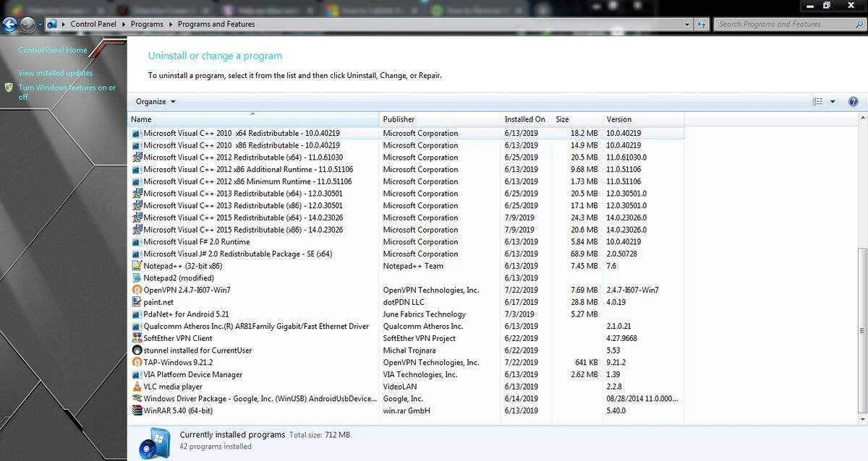This screenshot has width=868, height=461.
Task: Open Turn Windows features on or off
Action: [x=67, y=92]
